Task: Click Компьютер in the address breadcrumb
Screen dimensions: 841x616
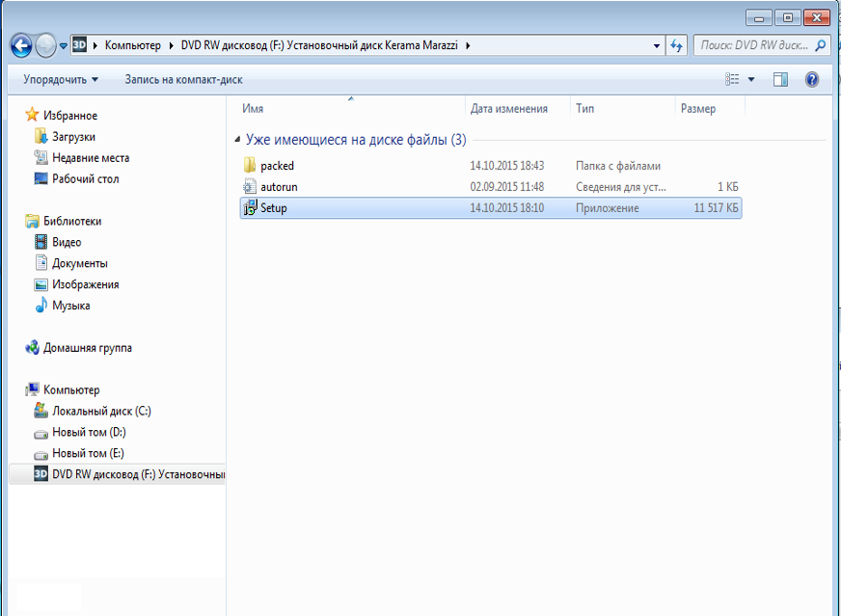Action: [132, 45]
